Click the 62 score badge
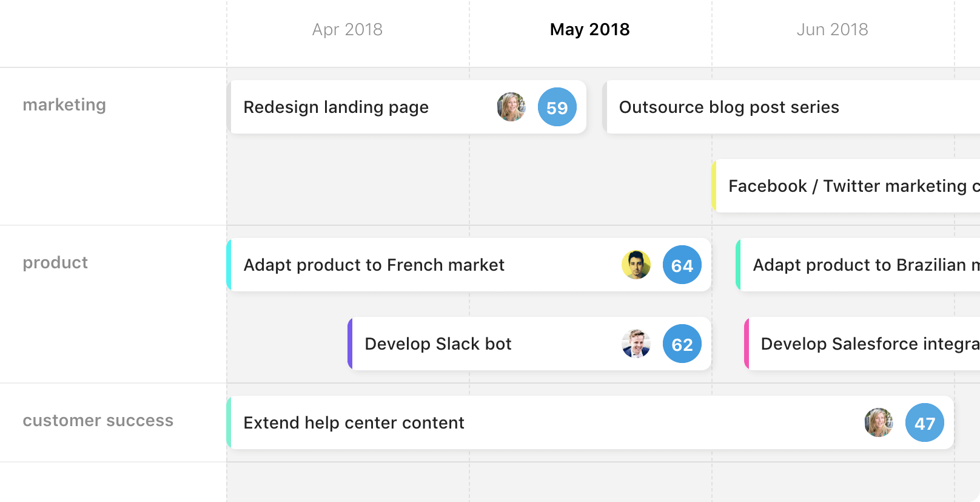 (682, 344)
